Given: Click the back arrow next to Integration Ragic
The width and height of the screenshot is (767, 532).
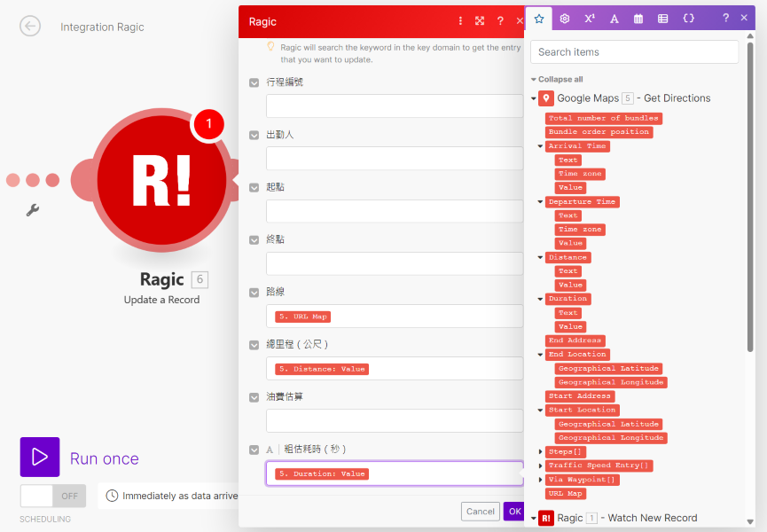Looking at the screenshot, I should click(30, 27).
